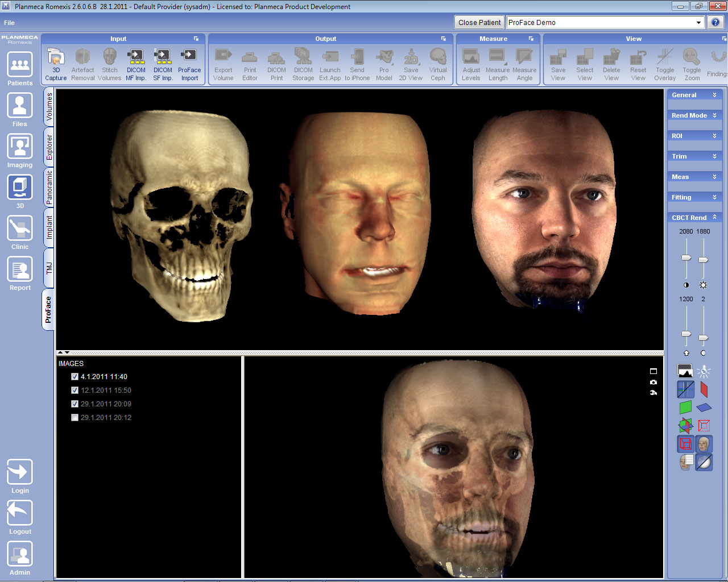Start a ProFace Import

(189, 63)
